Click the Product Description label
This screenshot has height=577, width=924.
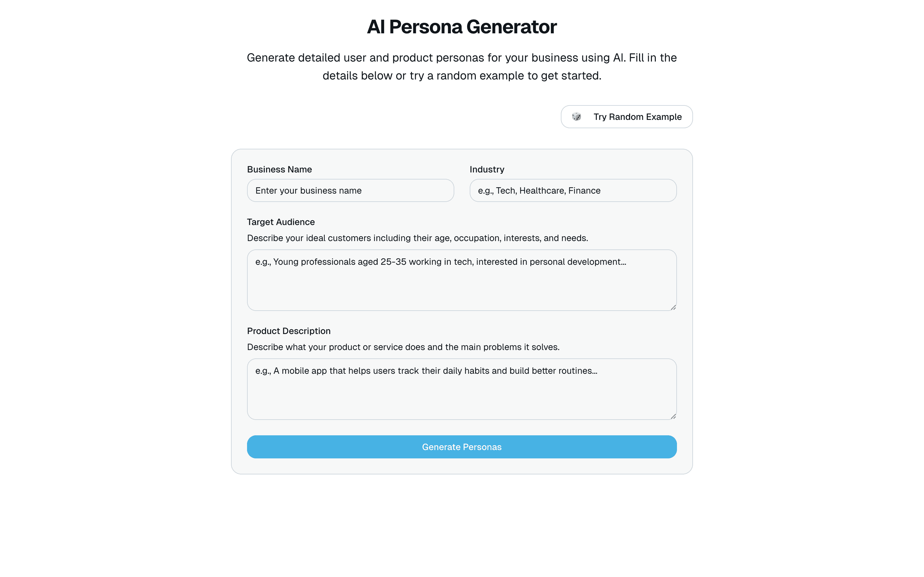pos(289,331)
